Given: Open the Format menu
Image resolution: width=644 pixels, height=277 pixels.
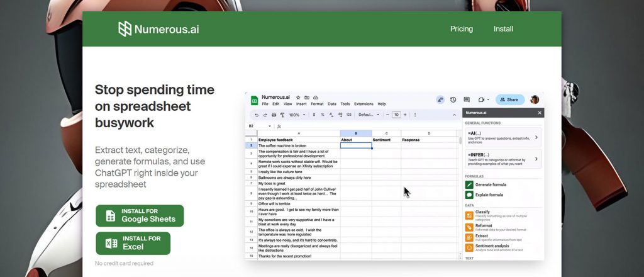Looking at the screenshot, I should (x=317, y=104).
